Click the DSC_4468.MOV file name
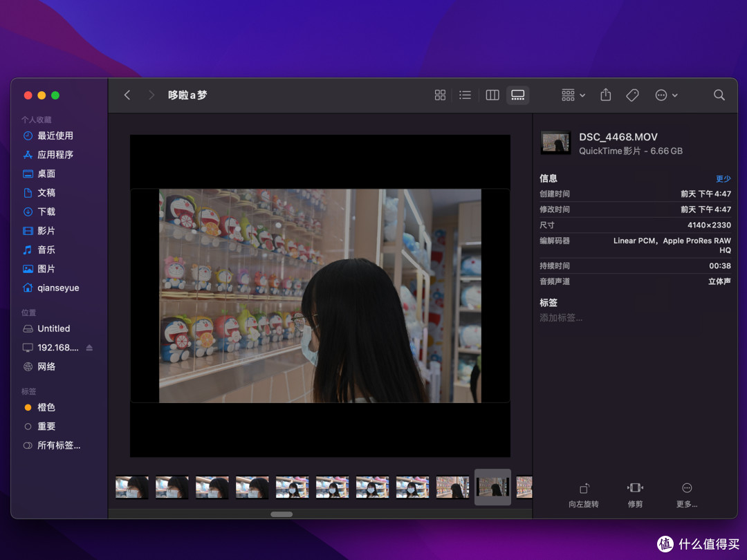 [x=618, y=137]
